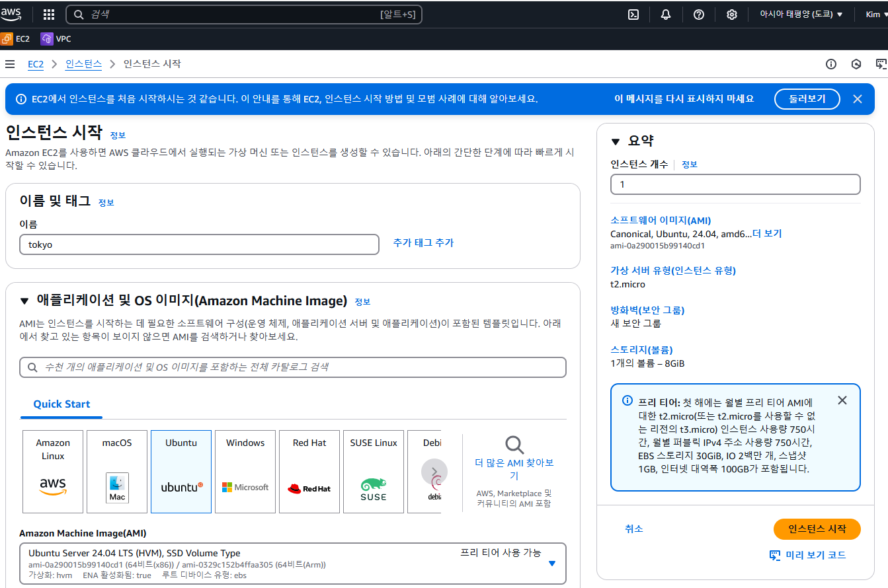888x588 pixels.
Task: Click the instance name field containing tokyo
Action: pos(199,244)
